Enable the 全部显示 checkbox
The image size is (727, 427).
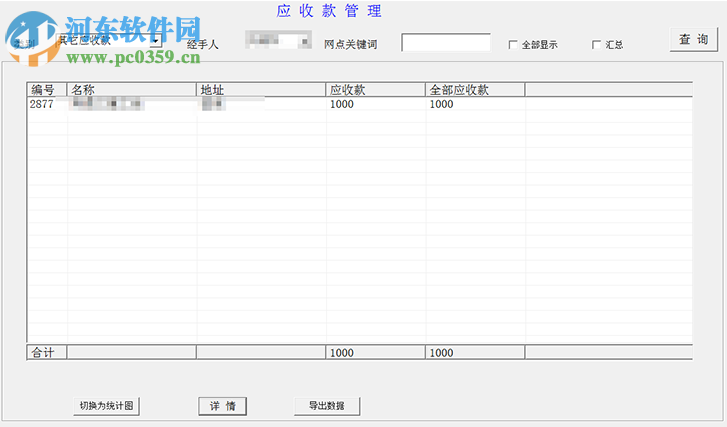click(513, 45)
